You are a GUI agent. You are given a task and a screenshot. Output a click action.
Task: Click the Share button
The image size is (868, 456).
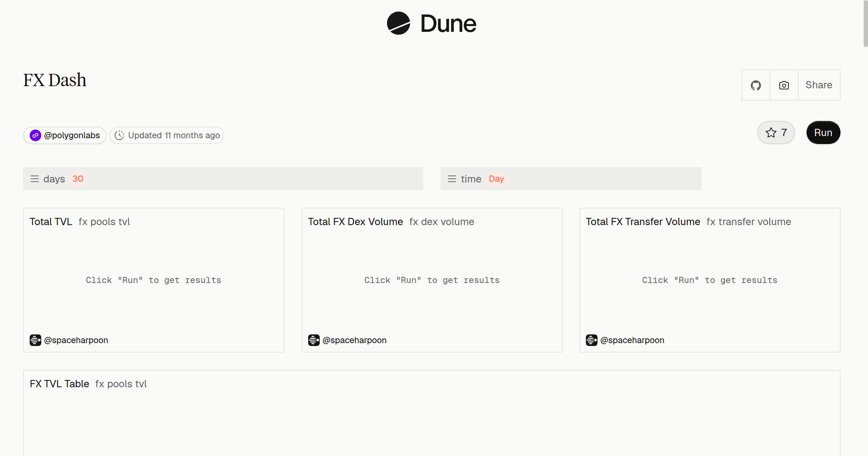819,85
